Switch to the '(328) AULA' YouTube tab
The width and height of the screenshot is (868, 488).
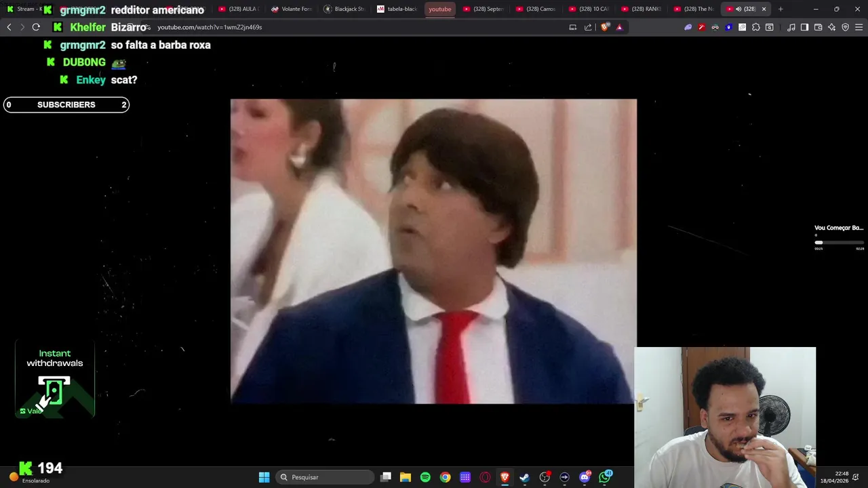coord(239,9)
